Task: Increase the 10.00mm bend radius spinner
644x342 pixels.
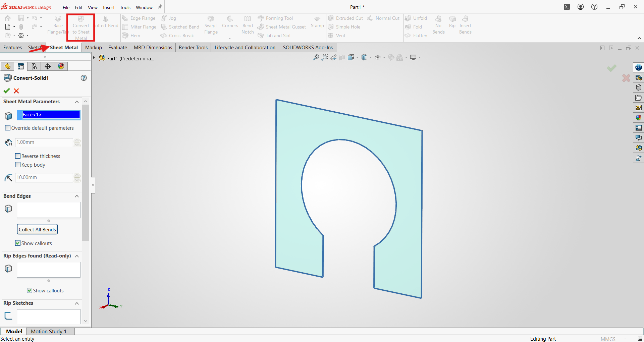Action: pyautogui.click(x=77, y=175)
